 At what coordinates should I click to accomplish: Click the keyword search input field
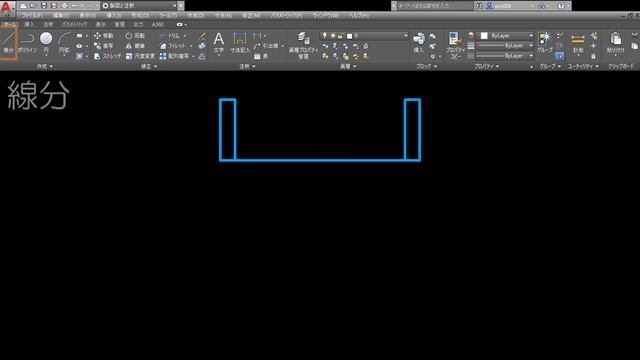coord(435,6)
